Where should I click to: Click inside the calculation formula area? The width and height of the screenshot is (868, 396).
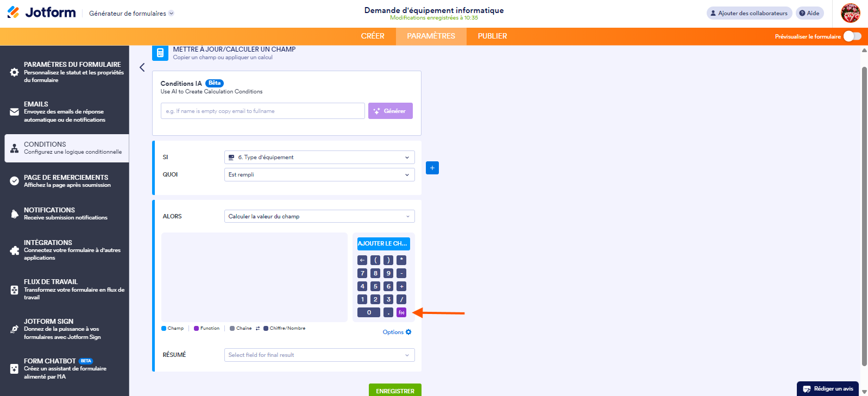(254, 277)
